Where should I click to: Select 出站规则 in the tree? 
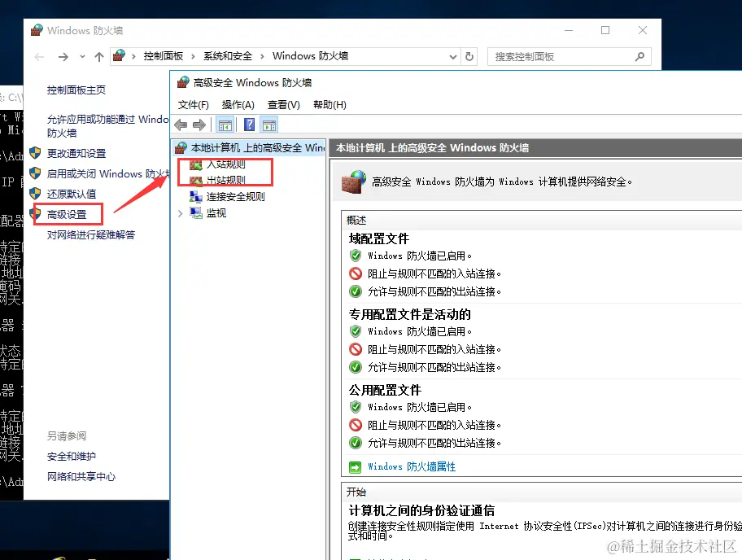[x=226, y=181]
